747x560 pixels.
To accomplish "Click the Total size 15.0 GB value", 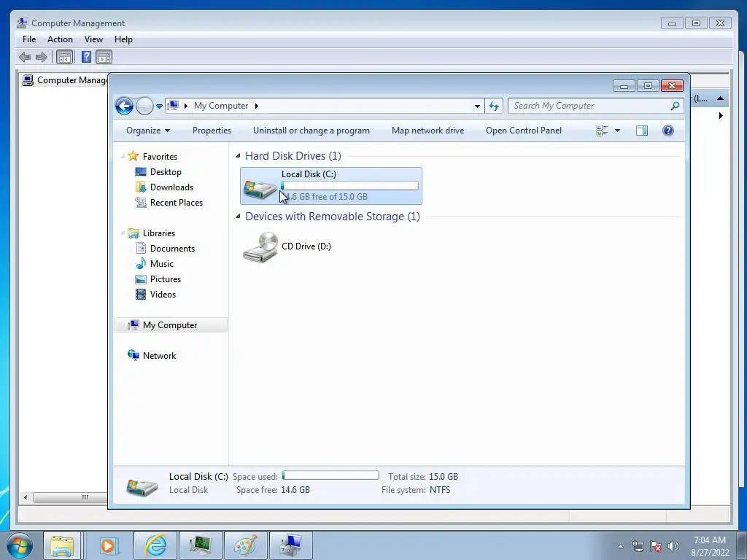I will tap(443, 476).
